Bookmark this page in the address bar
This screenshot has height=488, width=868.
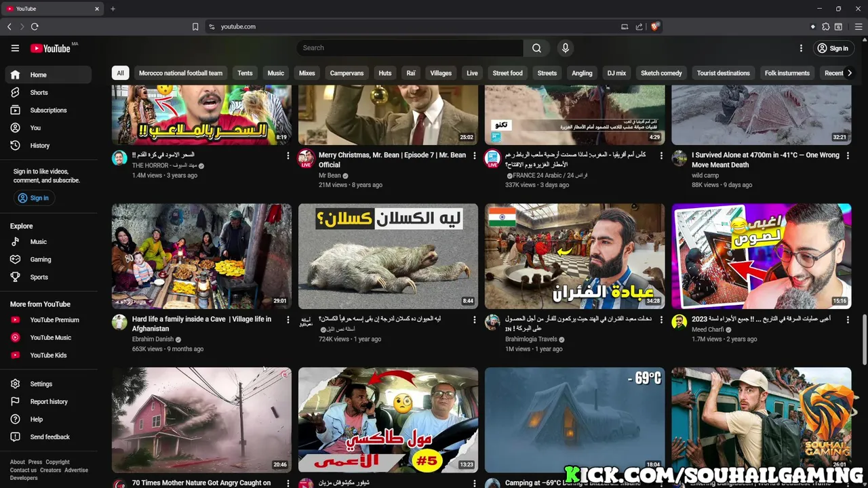coord(195,26)
